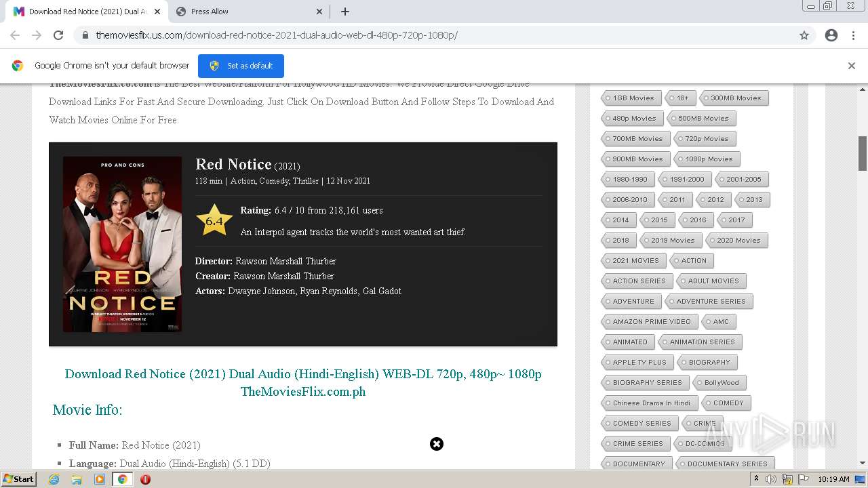The image size is (868, 488).
Task: Close the Press Allow tab
Action: (x=319, y=12)
